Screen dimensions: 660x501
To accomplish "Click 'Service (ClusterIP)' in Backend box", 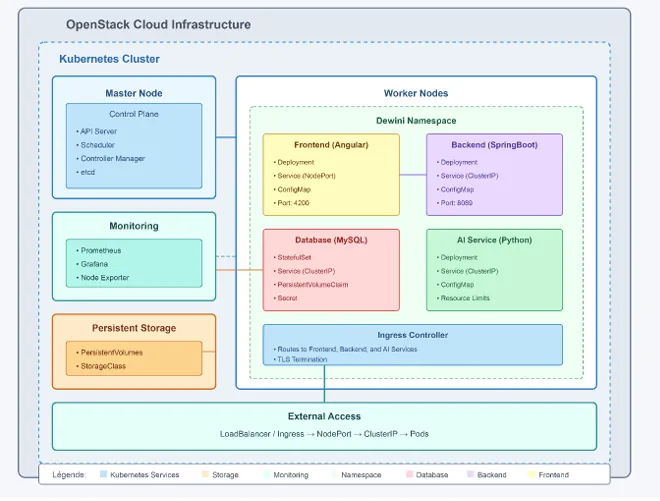I will [467, 176].
